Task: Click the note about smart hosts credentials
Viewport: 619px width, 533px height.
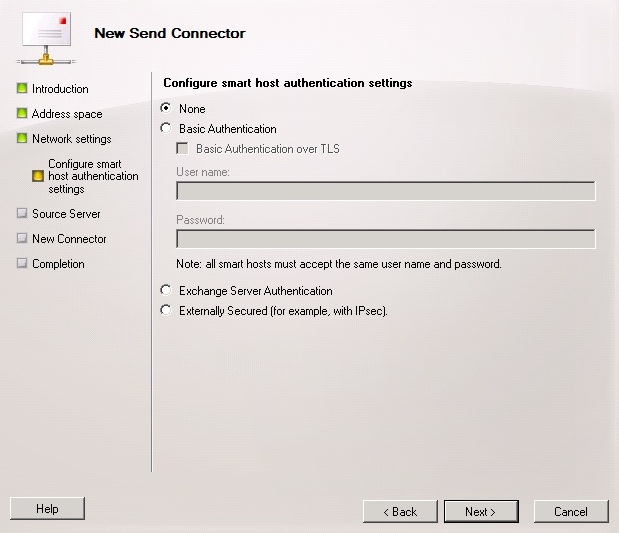Action: coord(339,264)
